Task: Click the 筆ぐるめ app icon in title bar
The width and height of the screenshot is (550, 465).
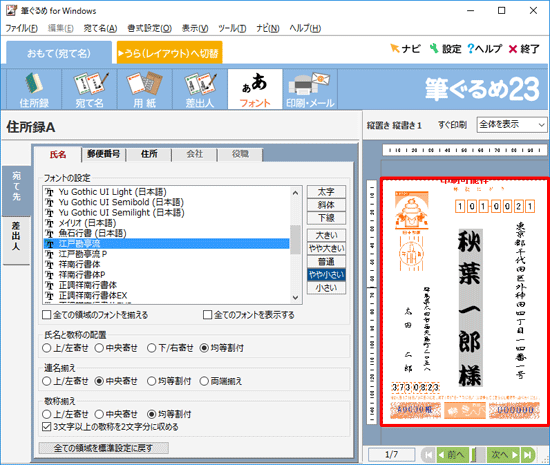Action: point(11,11)
